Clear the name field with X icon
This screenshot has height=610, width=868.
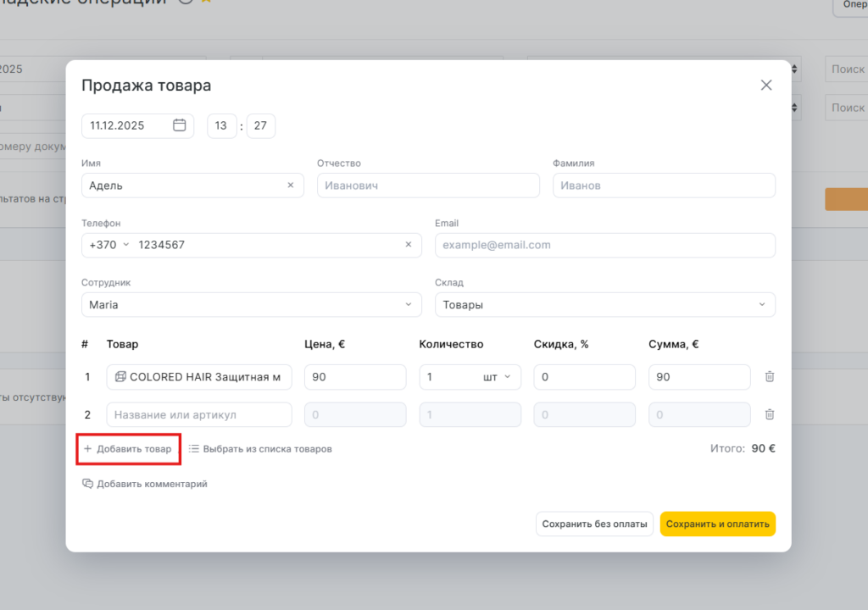[x=290, y=186]
